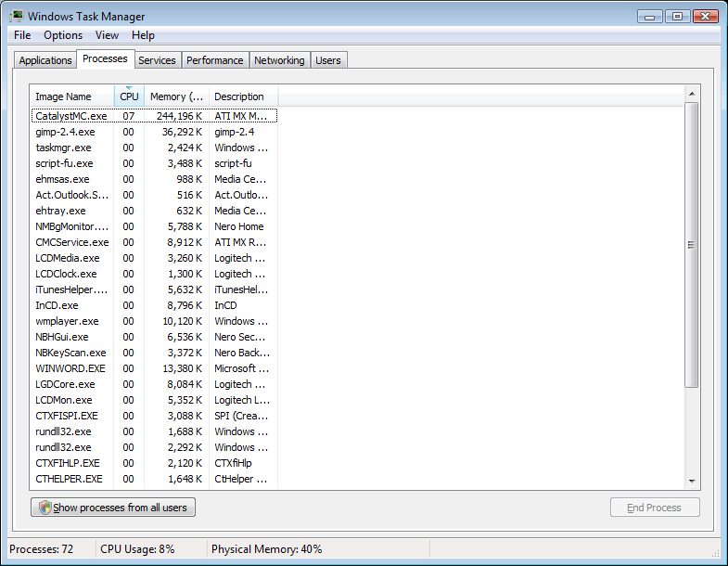Switch to the Services tab
Image resolution: width=728 pixels, height=566 pixels.
pos(157,60)
